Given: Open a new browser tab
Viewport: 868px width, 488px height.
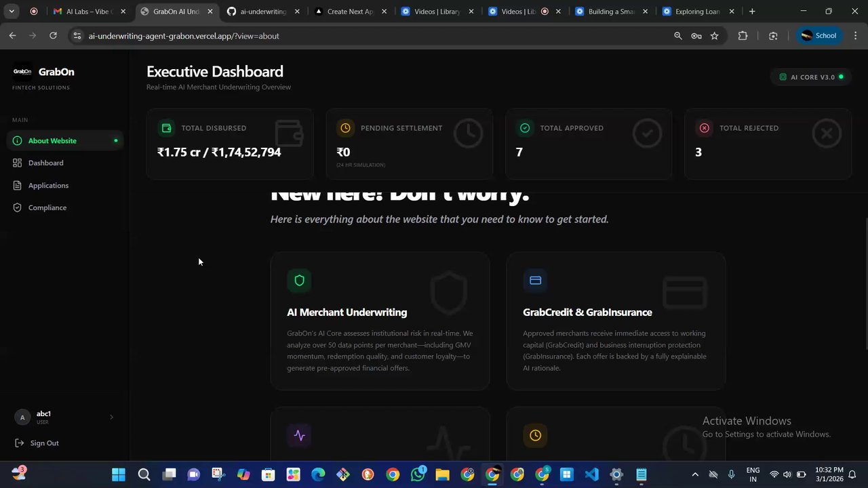Looking at the screenshot, I should pyautogui.click(x=752, y=12).
